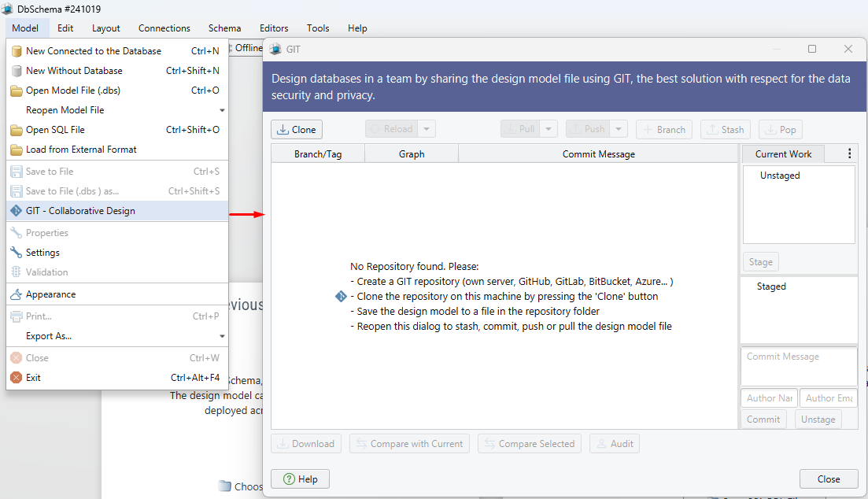This screenshot has height=499, width=868.
Task: Click the Appearance paint icon
Action: coord(17,294)
